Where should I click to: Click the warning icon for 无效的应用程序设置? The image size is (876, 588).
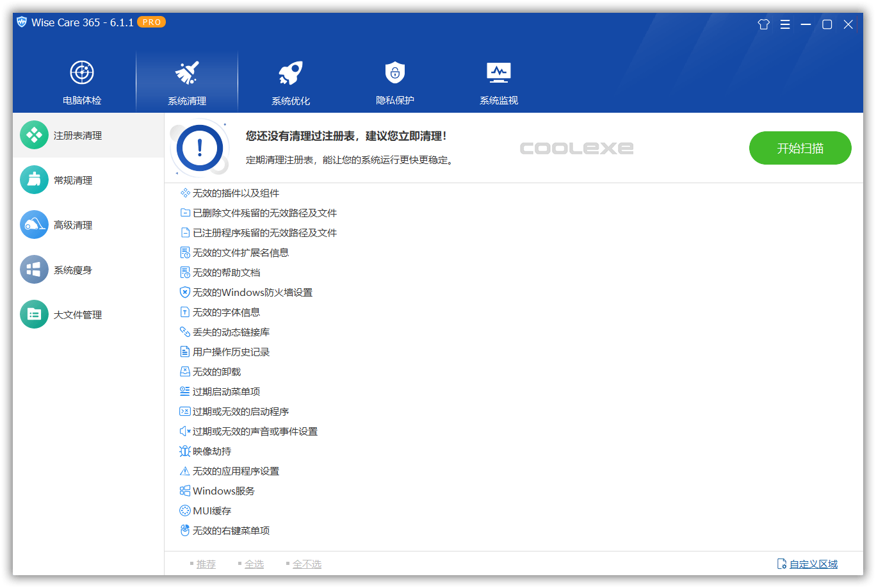click(185, 471)
